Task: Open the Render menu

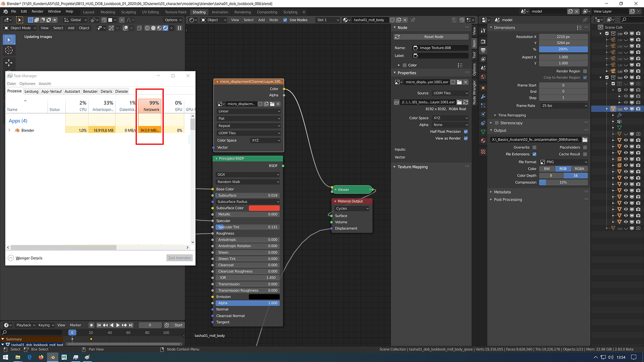Action: click(x=37, y=11)
